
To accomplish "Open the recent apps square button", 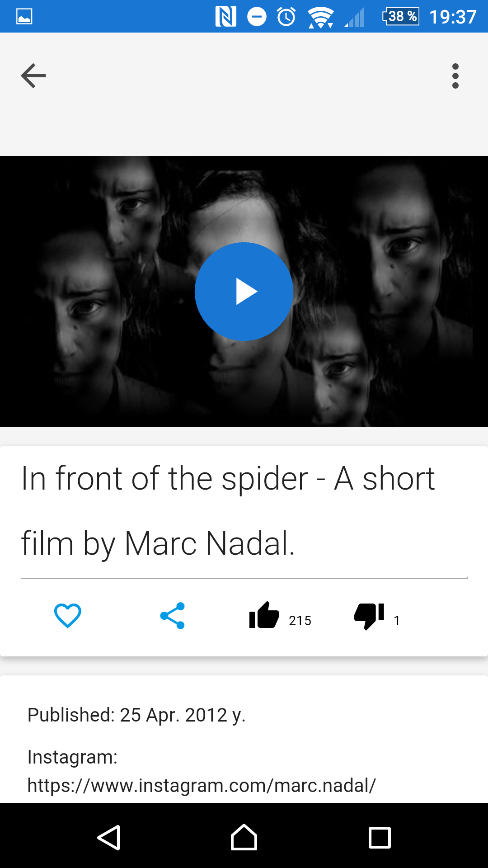I will click(380, 838).
